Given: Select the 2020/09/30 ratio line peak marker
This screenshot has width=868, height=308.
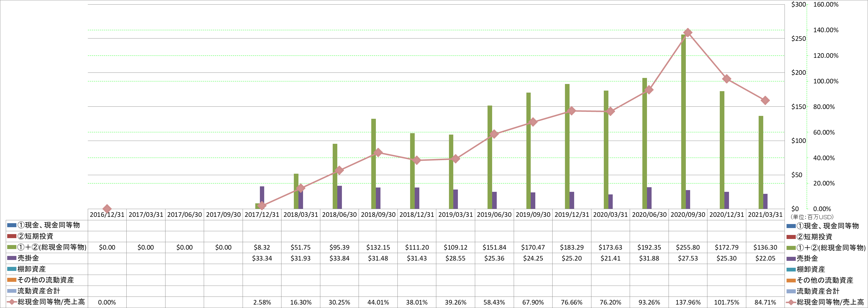Looking at the screenshot, I should 688,33.
